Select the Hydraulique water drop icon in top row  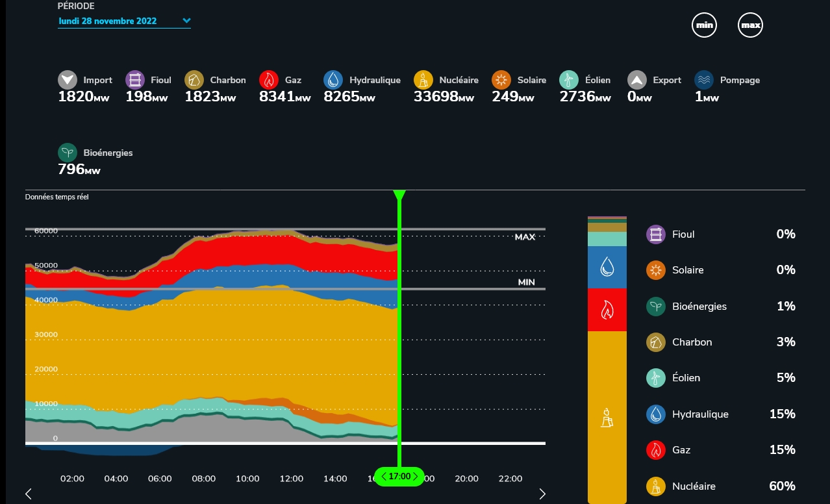click(333, 80)
